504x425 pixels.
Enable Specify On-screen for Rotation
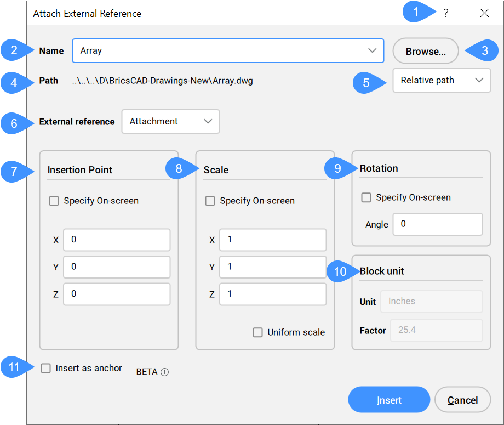click(366, 198)
